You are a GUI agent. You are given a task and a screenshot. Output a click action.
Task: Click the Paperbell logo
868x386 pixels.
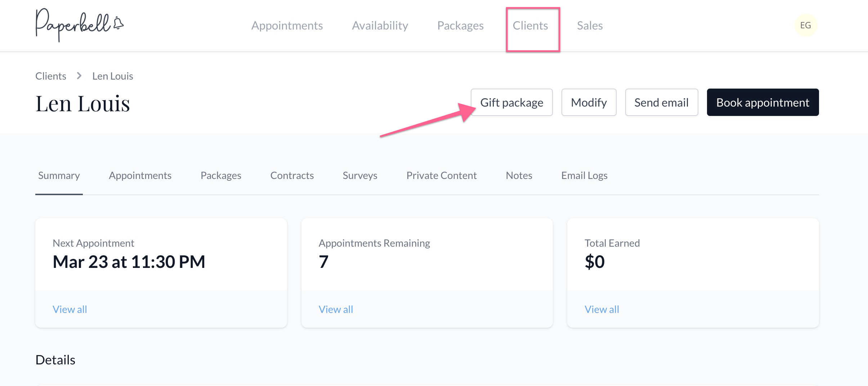tap(79, 25)
